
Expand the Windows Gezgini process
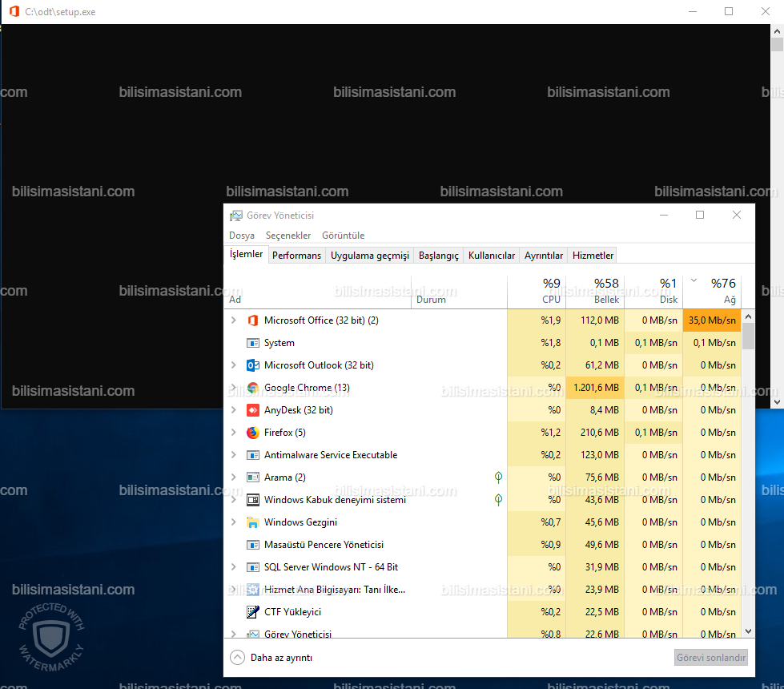pos(234,522)
